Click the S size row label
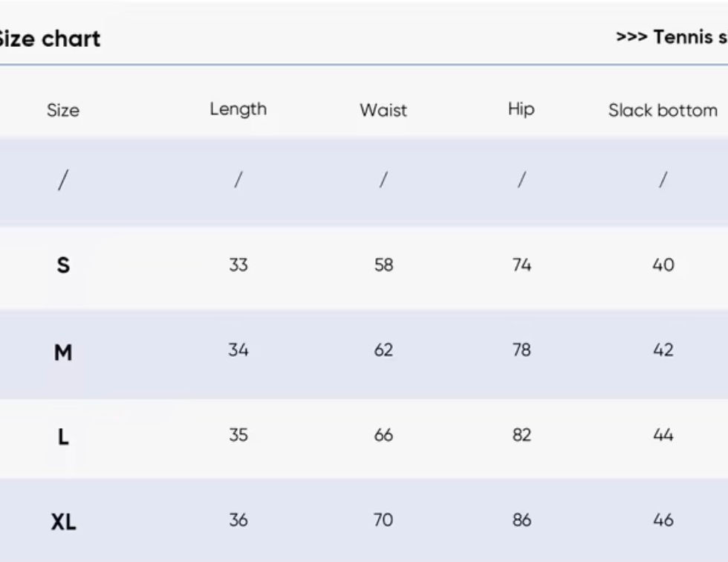The width and height of the screenshot is (728, 562). 63,265
